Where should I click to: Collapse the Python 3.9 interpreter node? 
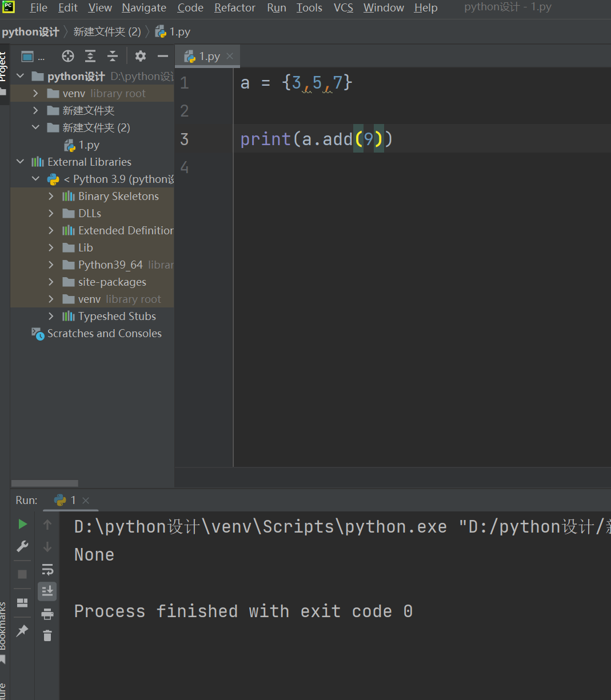pyautogui.click(x=36, y=179)
